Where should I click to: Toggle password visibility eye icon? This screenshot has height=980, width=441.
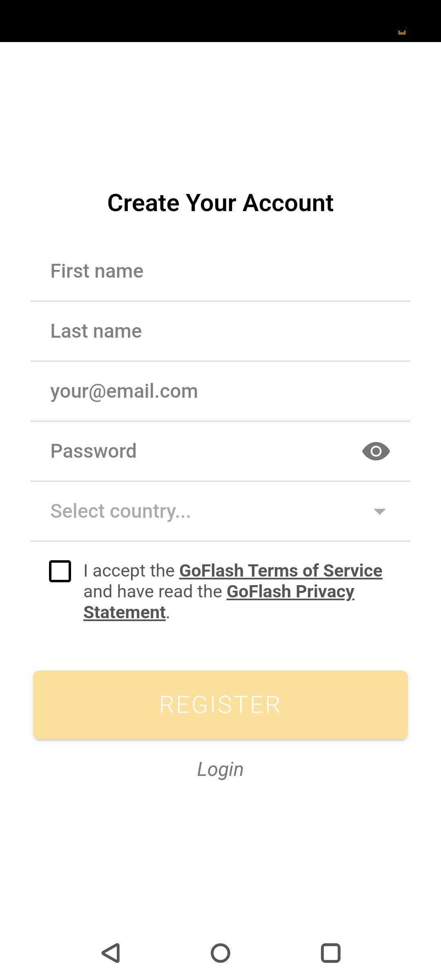(x=376, y=451)
